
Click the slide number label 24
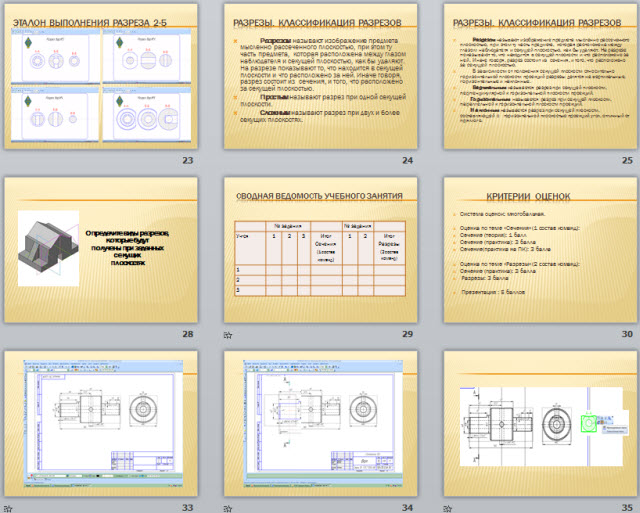pyautogui.click(x=407, y=160)
